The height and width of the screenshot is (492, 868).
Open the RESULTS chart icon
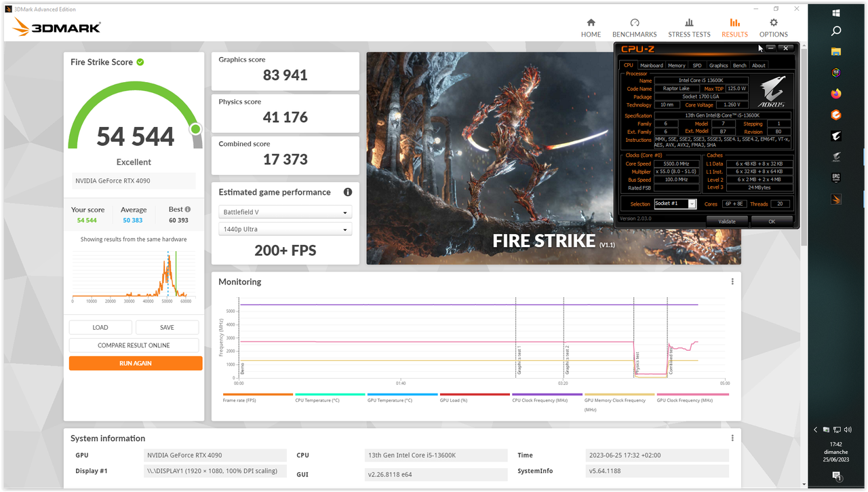[734, 22]
